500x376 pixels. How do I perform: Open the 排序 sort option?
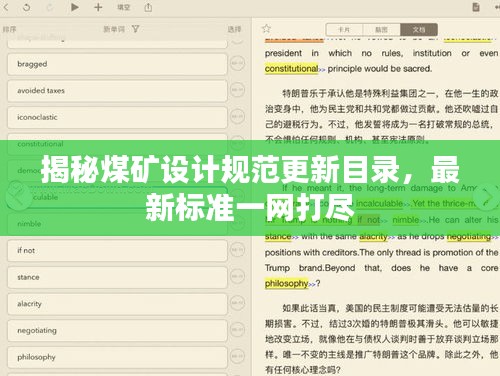pyautogui.click(x=10, y=29)
